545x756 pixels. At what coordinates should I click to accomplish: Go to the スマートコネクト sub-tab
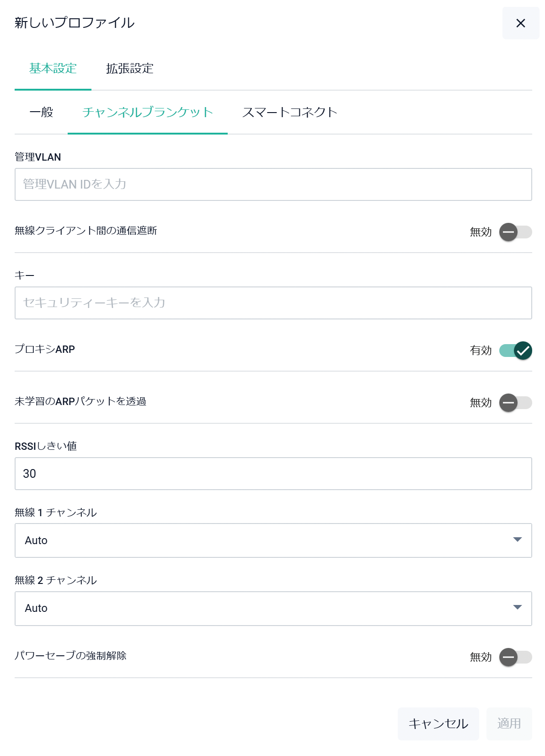[290, 112]
